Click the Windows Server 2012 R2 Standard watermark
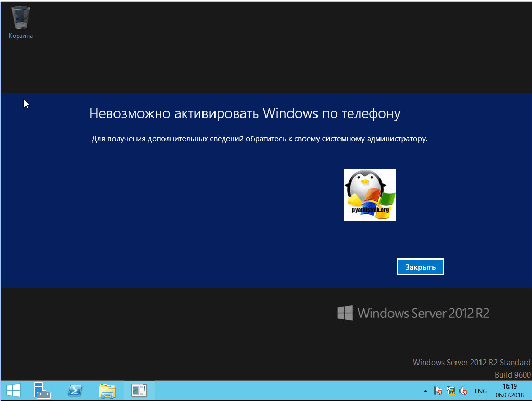Viewport: 532px width, 401px height. (471, 363)
